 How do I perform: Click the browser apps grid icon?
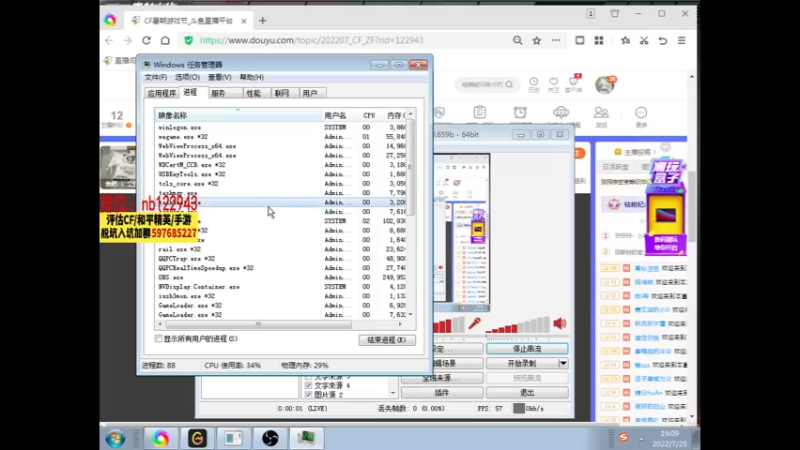coord(599,40)
